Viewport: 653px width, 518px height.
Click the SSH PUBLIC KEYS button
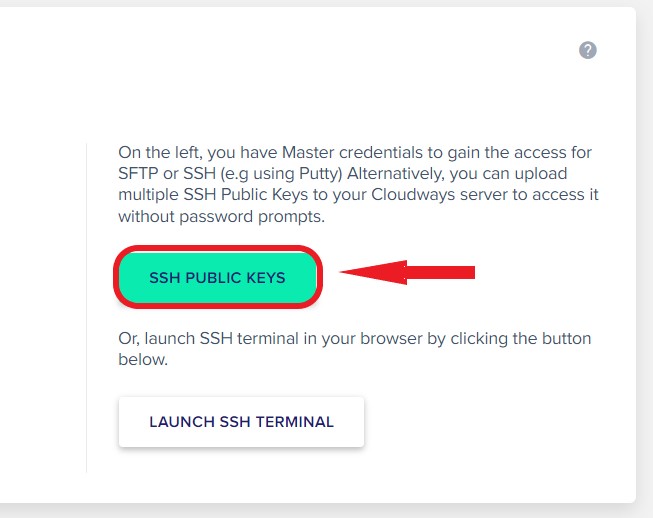coord(218,277)
